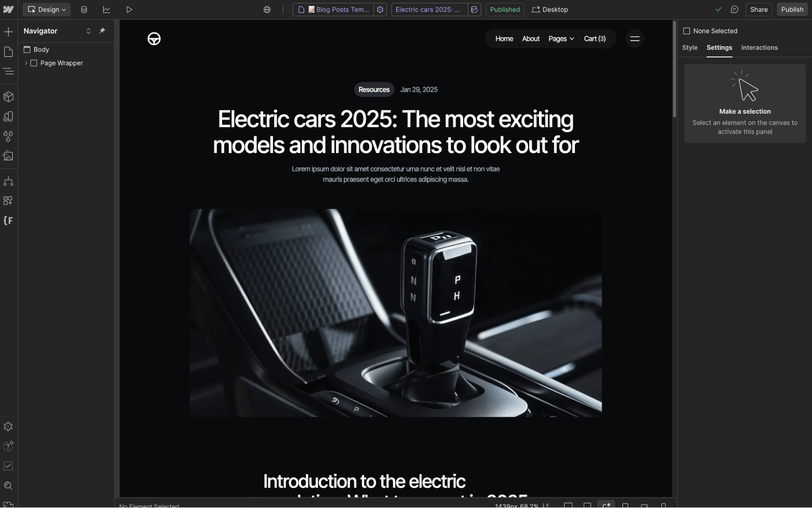The height and width of the screenshot is (508, 812).
Task: Switch to the Style tab
Action: pyautogui.click(x=690, y=48)
